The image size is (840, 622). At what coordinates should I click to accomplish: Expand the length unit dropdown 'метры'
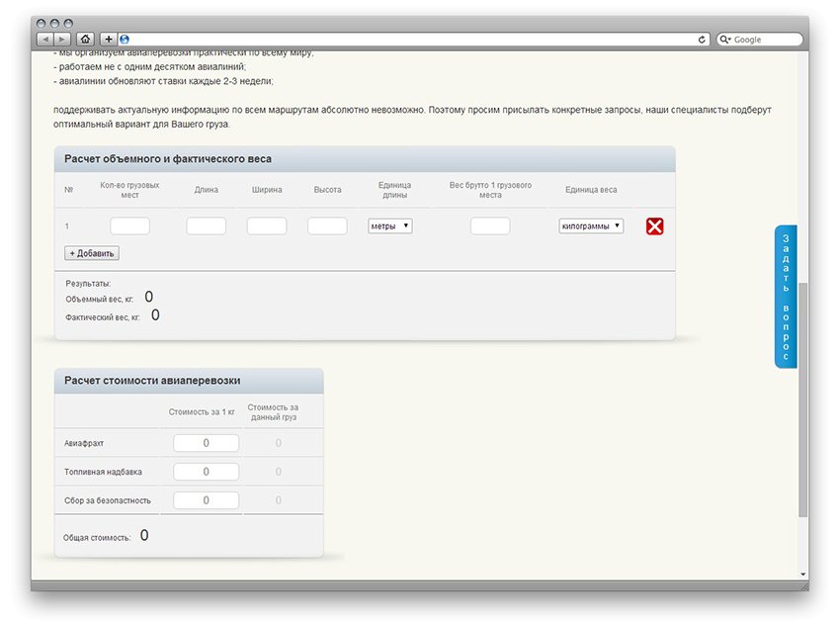(x=390, y=226)
